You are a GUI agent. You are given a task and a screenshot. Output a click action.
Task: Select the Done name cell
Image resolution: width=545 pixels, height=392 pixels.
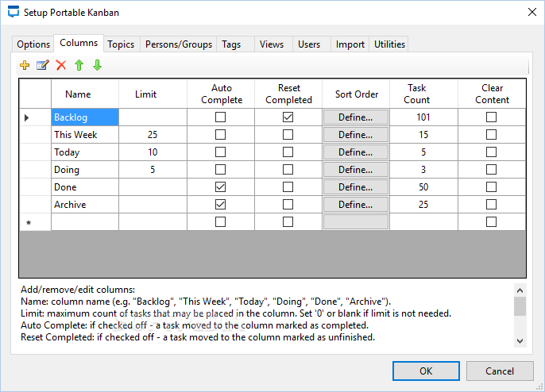click(85, 186)
